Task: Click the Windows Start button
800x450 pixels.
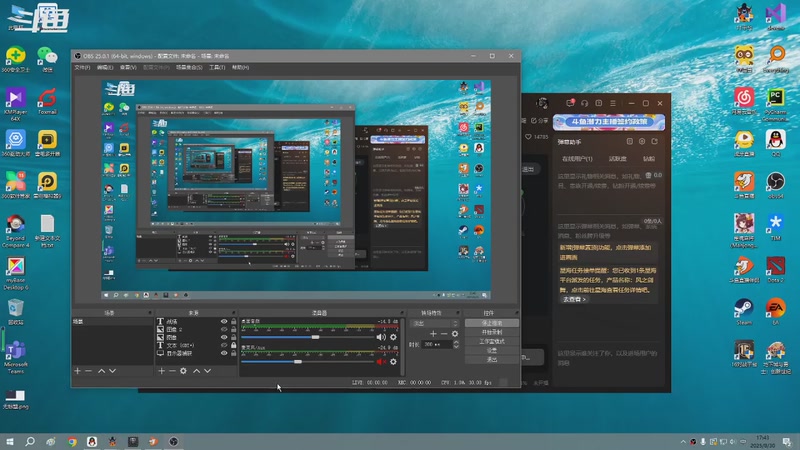Action: (x=9, y=441)
